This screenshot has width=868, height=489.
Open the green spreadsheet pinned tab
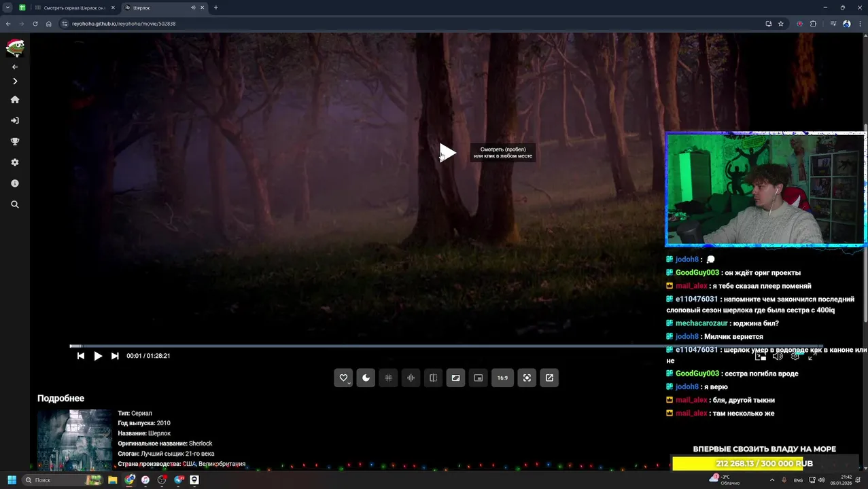(22, 7)
